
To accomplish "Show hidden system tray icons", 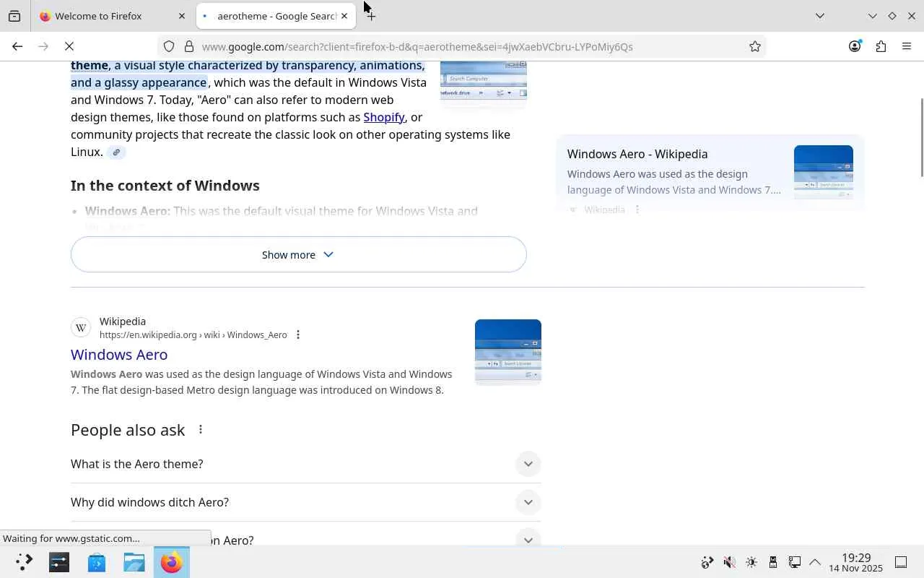I will (x=815, y=562).
